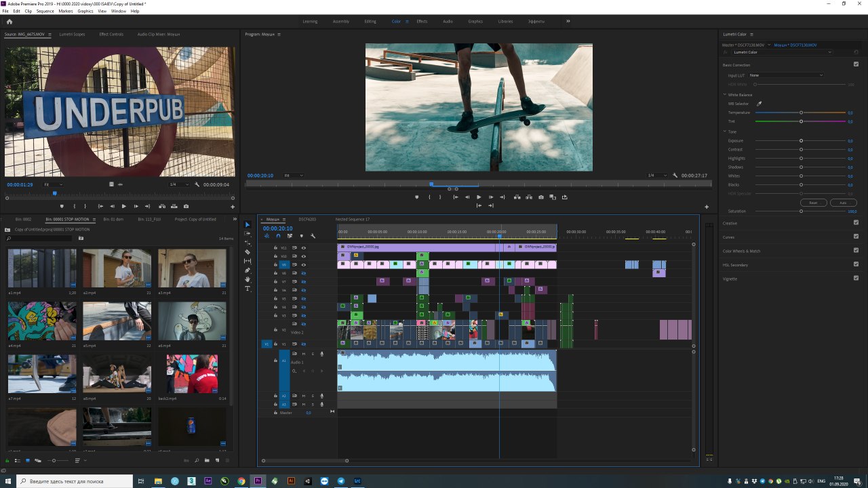Expand the Creative section label

pyautogui.click(x=730, y=223)
